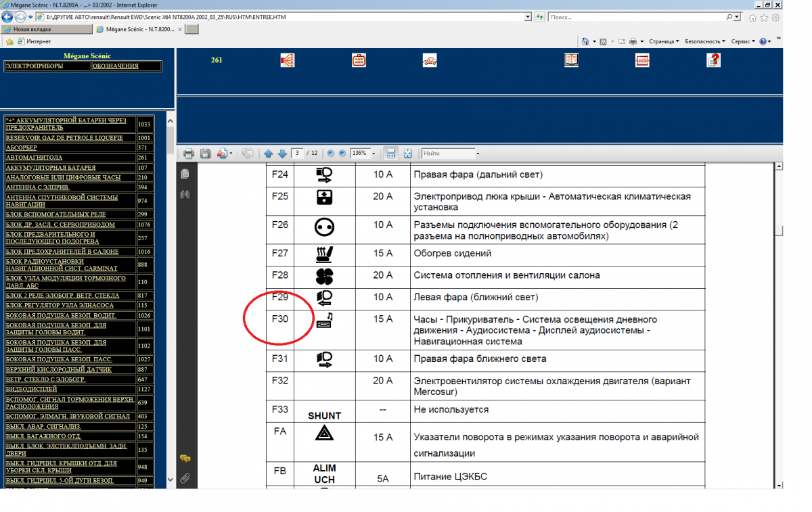This screenshot has width=812, height=512.
Task: Click the red connector icon in header
Action: [642, 60]
